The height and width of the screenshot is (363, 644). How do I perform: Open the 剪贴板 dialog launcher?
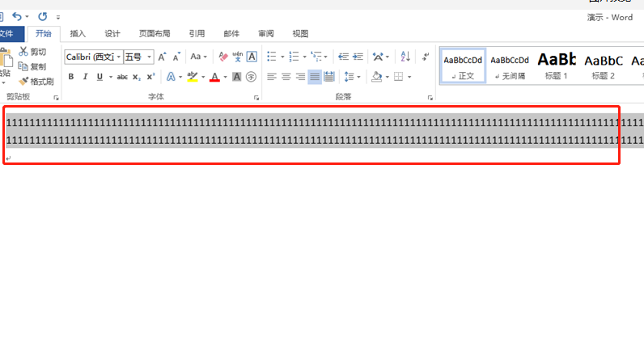tap(56, 98)
